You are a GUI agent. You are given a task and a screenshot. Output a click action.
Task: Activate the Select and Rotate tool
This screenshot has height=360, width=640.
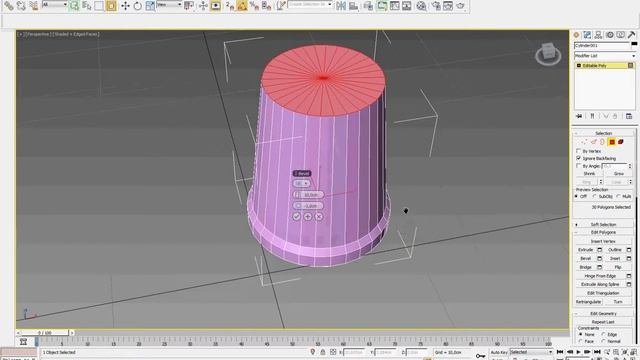point(138,6)
